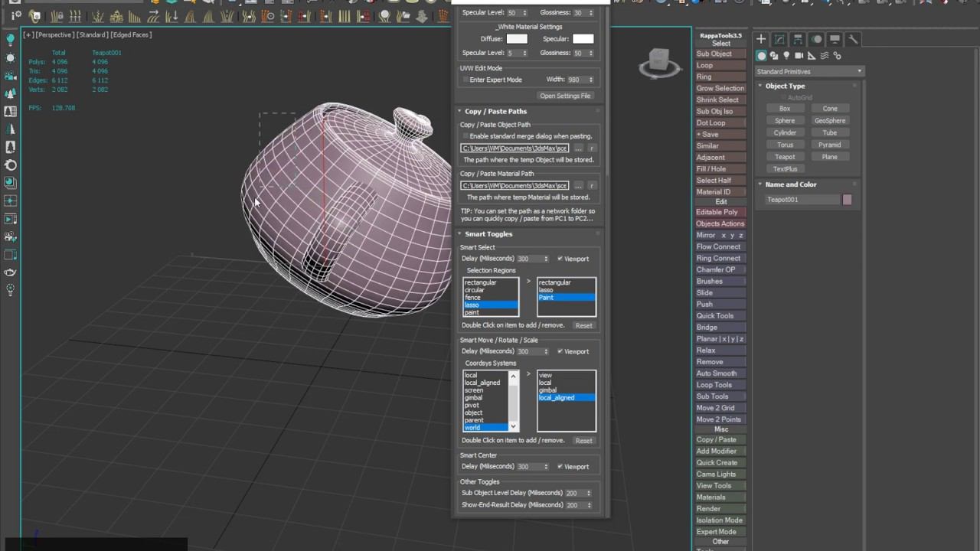Viewport: 980px width, 551px height.
Task: Select the Cameras category icon
Action: click(799, 56)
